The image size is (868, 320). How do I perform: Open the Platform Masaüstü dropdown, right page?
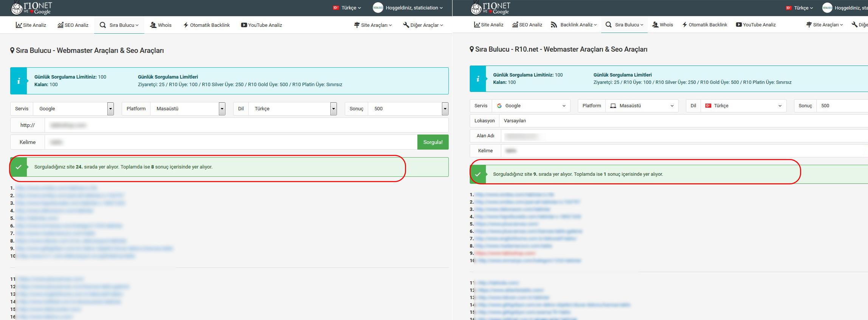pyautogui.click(x=642, y=106)
